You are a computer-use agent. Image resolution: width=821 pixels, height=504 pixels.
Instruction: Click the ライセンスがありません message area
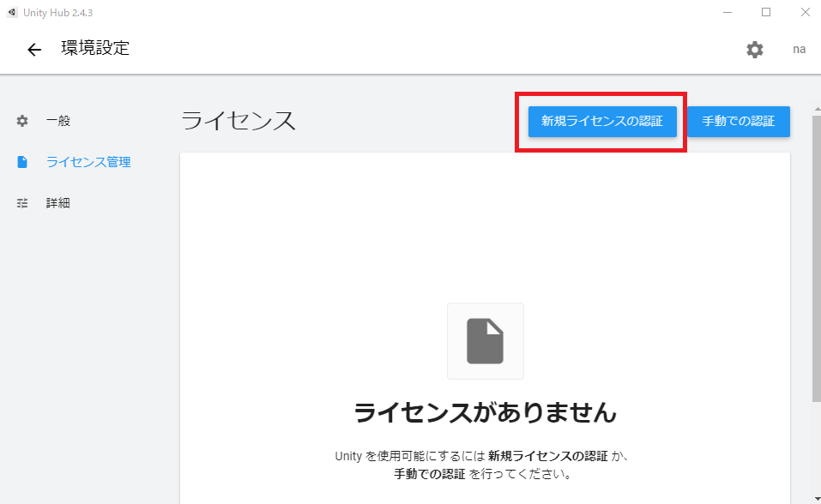[485, 411]
